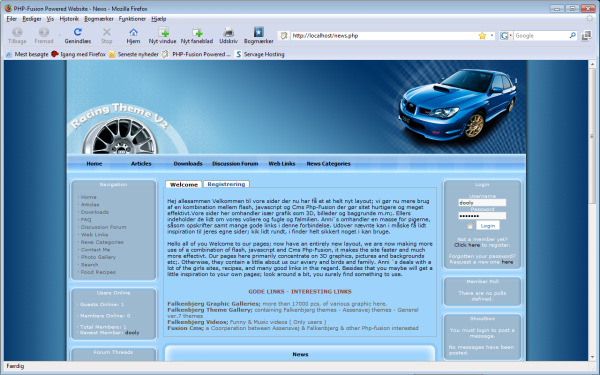This screenshot has width=600, height=375.
Task: Open Food Recipes in Navigation panel
Action: tap(98, 272)
